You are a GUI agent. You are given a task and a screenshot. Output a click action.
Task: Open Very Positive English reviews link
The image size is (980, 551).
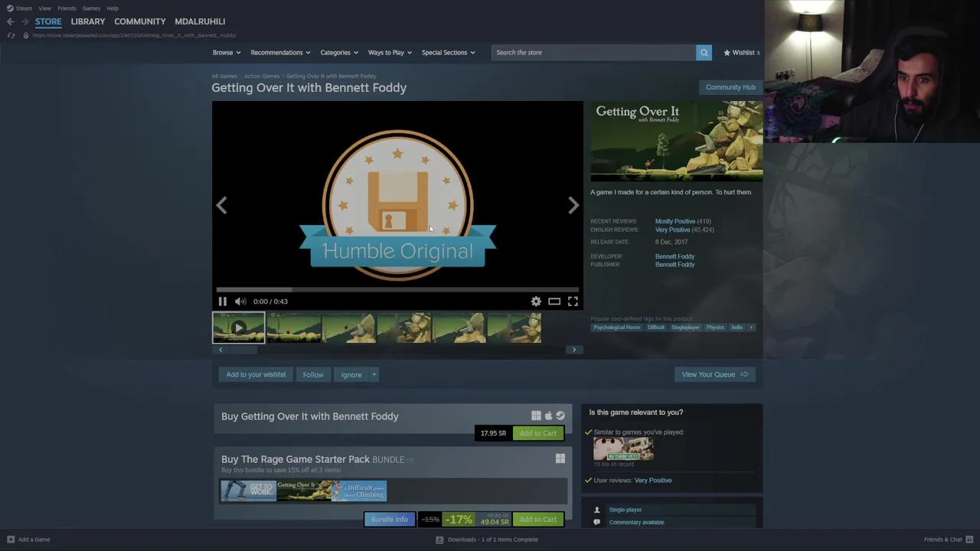672,230
